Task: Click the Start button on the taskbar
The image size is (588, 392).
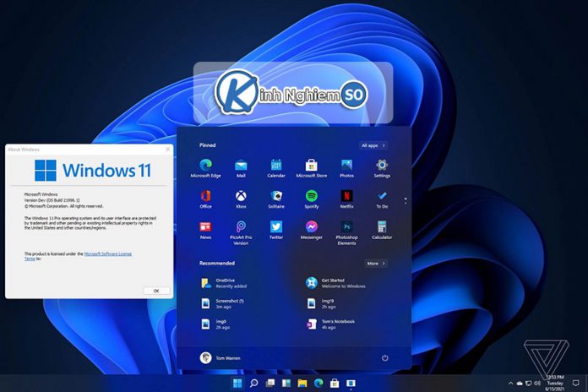Action: point(237,383)
